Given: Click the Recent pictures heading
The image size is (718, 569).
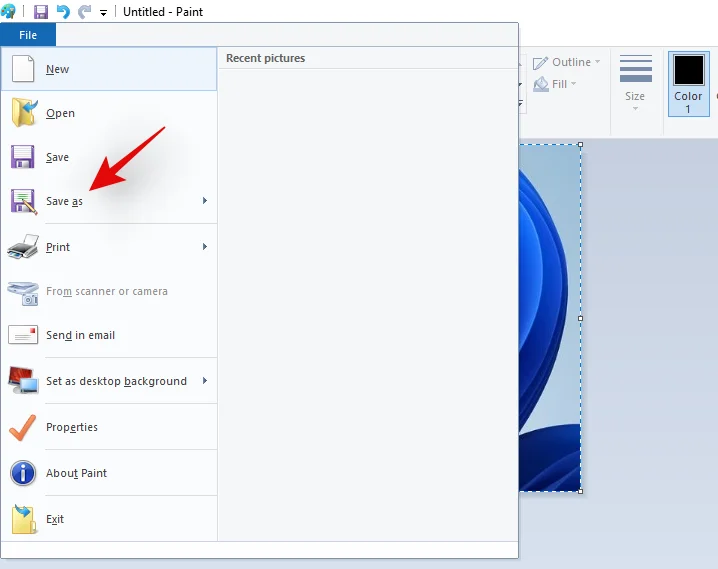Looking at the screenshot, I should (x=266, y=58).
